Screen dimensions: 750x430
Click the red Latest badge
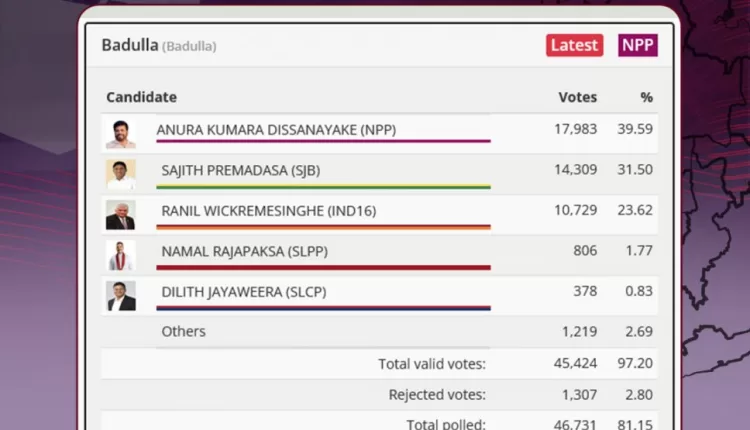coord(574,45)
